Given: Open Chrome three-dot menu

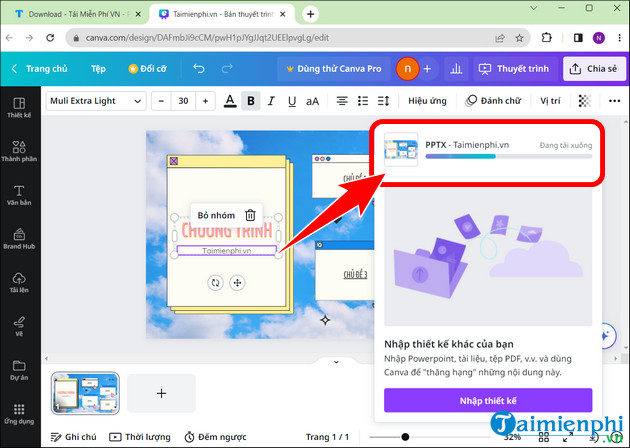Looking at the screenshot, I should (x=619, y=38).
